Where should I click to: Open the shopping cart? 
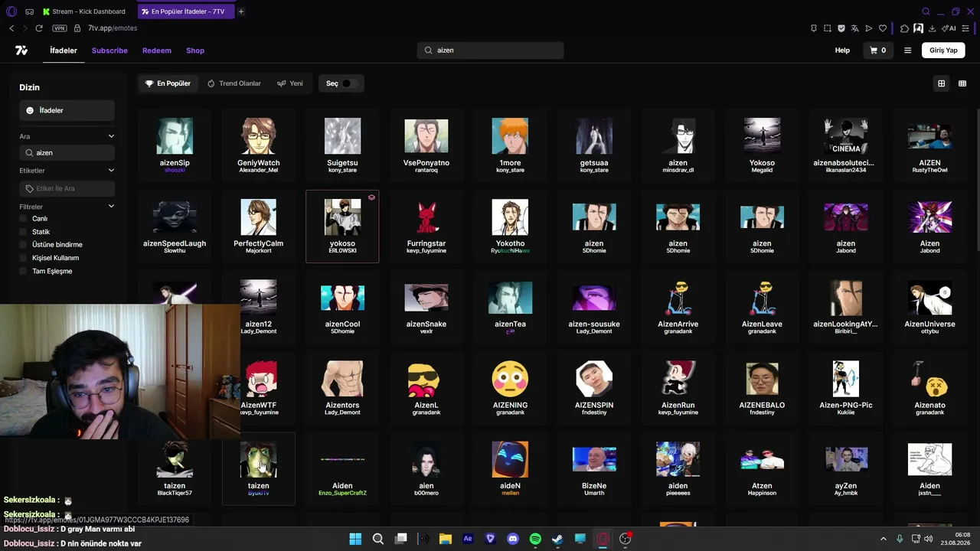tap(878, 51)
